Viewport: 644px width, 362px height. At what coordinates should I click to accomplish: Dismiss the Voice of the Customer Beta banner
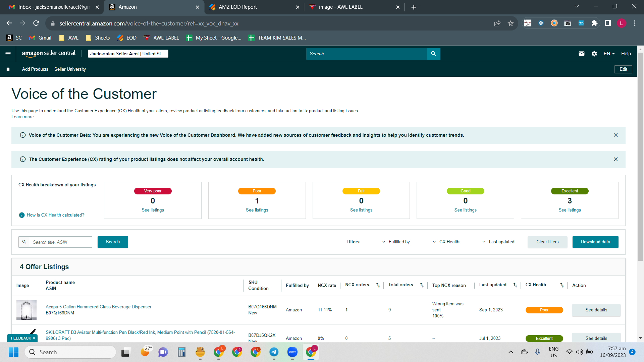615,135
